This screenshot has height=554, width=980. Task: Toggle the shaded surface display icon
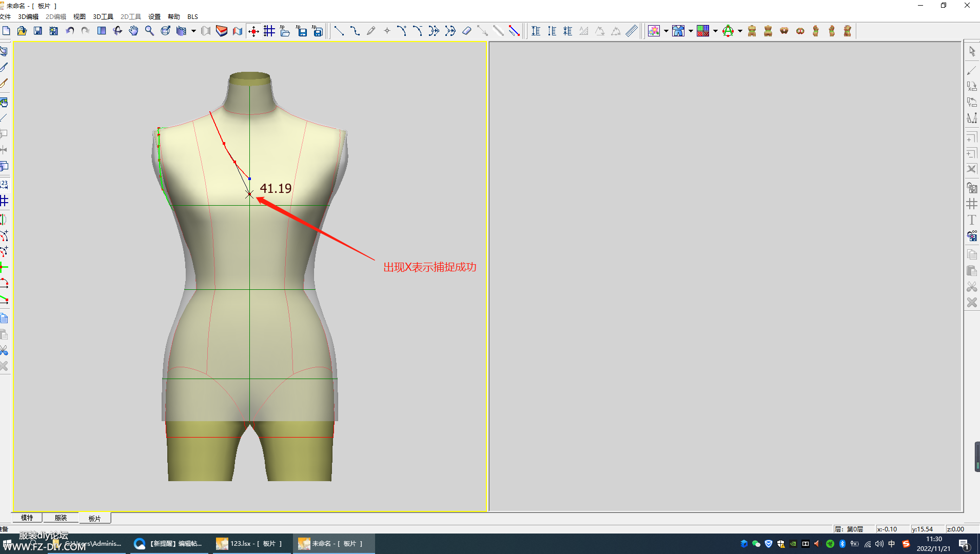(x=206, y=31)
